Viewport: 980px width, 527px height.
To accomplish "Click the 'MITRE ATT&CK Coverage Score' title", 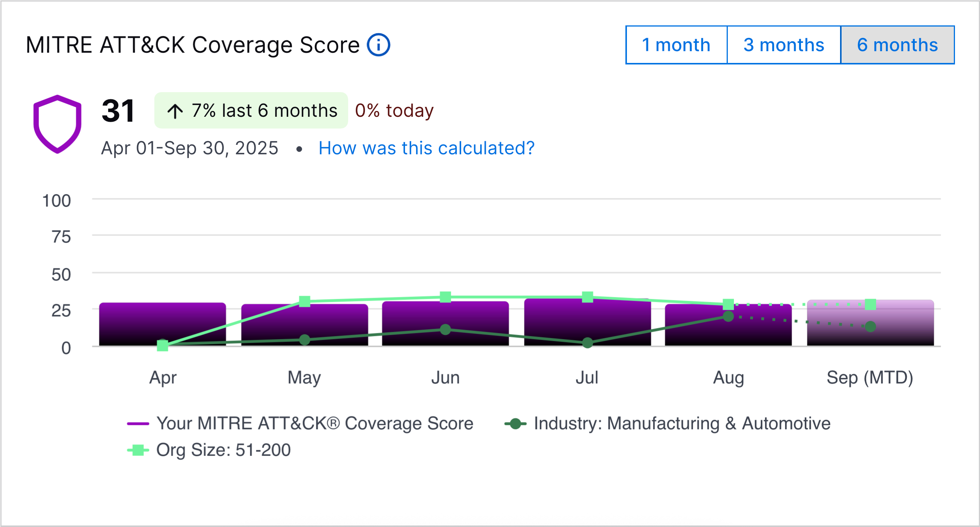I will click(x=193, y=45).
